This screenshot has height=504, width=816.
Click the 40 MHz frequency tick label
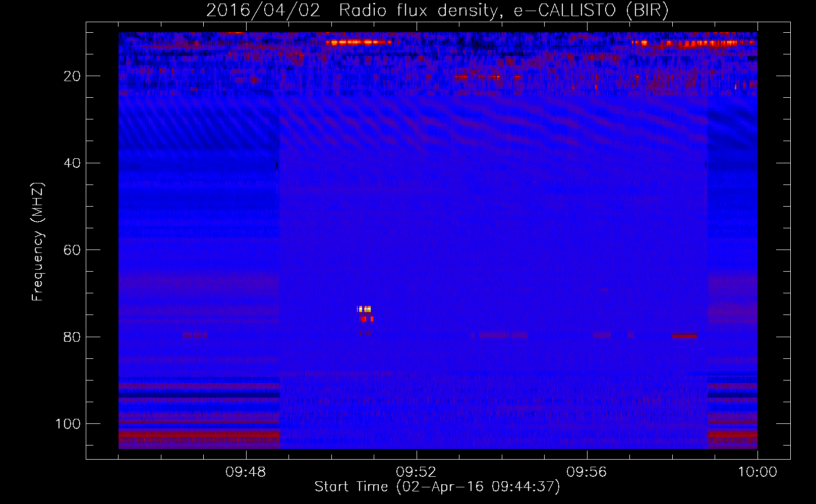click(73, 163)
